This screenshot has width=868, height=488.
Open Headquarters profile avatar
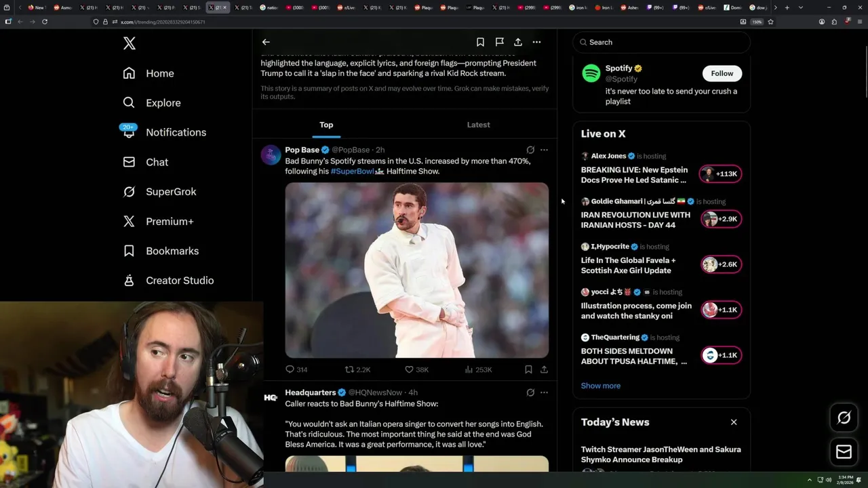(271, 398)
